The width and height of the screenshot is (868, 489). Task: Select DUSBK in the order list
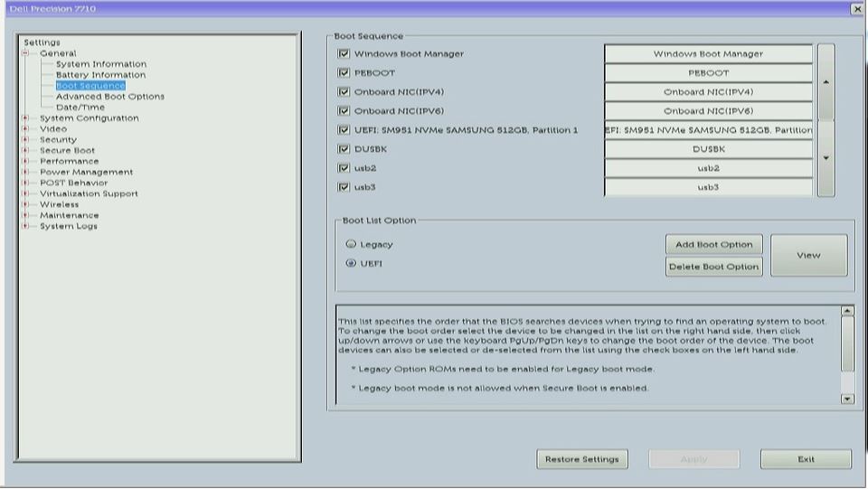[709, 149]
